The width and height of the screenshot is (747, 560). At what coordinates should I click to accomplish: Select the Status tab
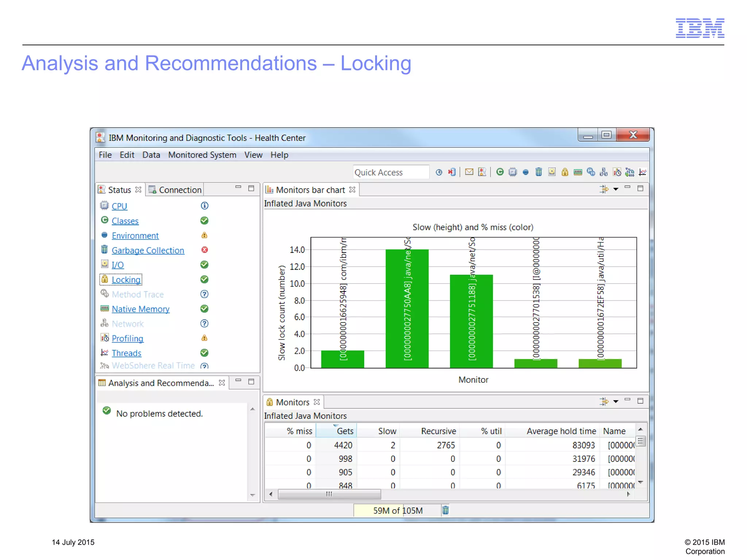119,190
